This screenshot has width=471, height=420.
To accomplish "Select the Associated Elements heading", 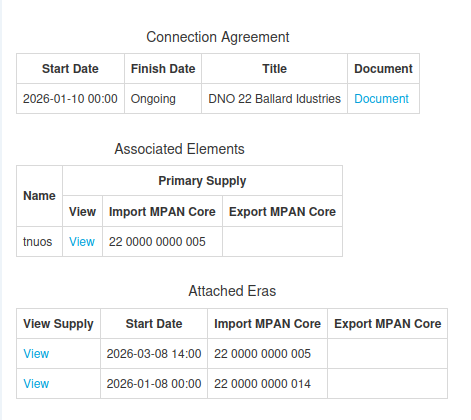I will [179, 149].
